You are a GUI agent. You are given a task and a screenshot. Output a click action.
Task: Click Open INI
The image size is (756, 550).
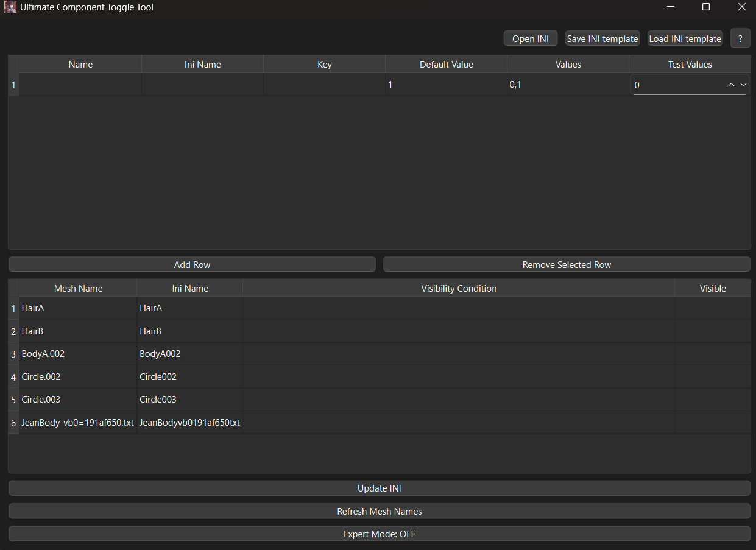(x=530, y=38)
